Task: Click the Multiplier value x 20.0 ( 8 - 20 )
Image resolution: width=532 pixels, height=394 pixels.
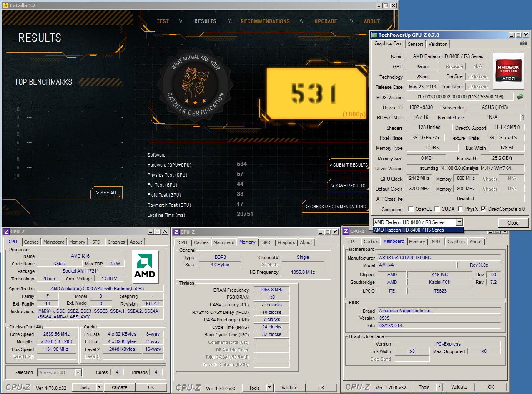Action: 56,342
